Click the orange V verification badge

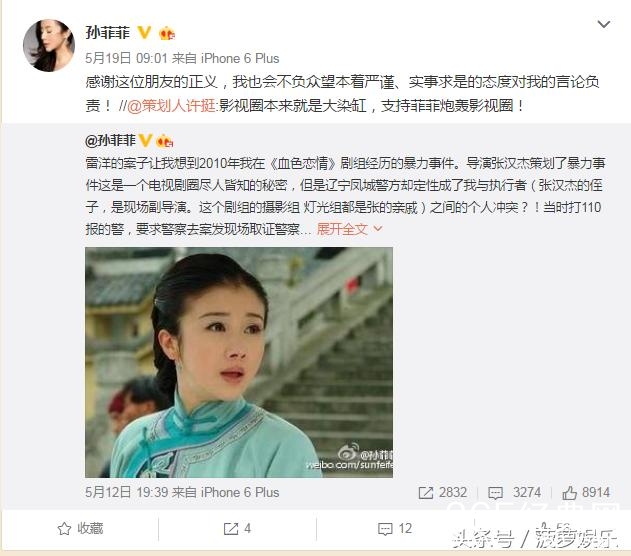coord(144,33)
